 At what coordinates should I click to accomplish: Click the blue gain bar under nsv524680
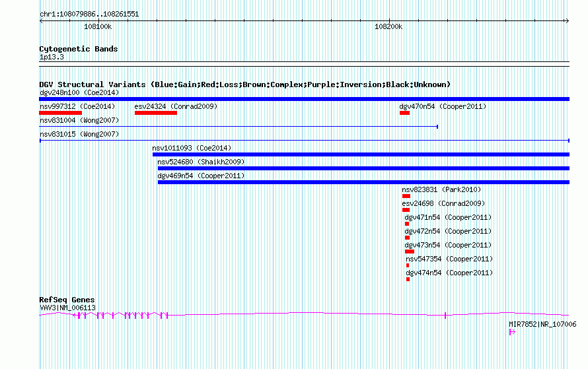click(x=364, y=168)
